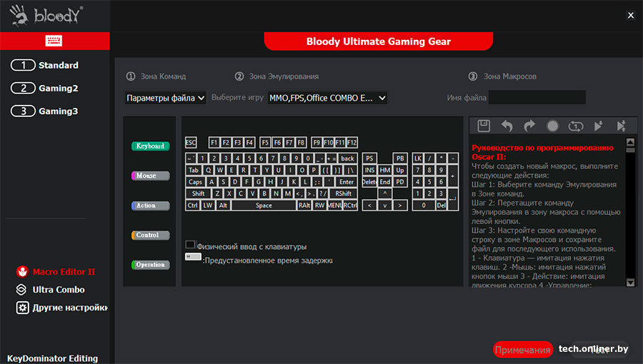Click the F1 key on virtual keyboard
This screenshot has height=364, width=643.
click(214, 143)
